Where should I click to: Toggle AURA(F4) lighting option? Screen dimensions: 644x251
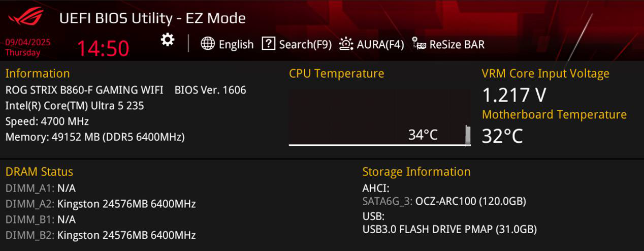(380, 44)
